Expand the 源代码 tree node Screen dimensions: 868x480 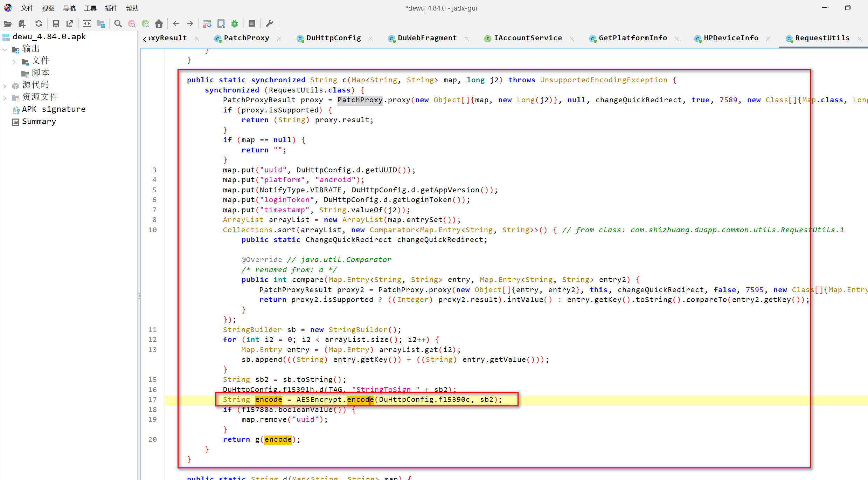pyautogui.click(x=5, y=85)
